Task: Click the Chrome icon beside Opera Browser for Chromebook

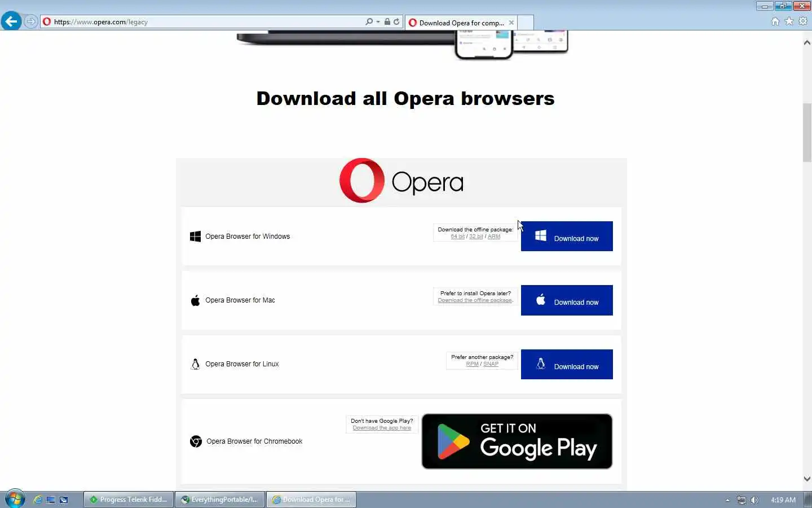Action: [x=196, y=441]
